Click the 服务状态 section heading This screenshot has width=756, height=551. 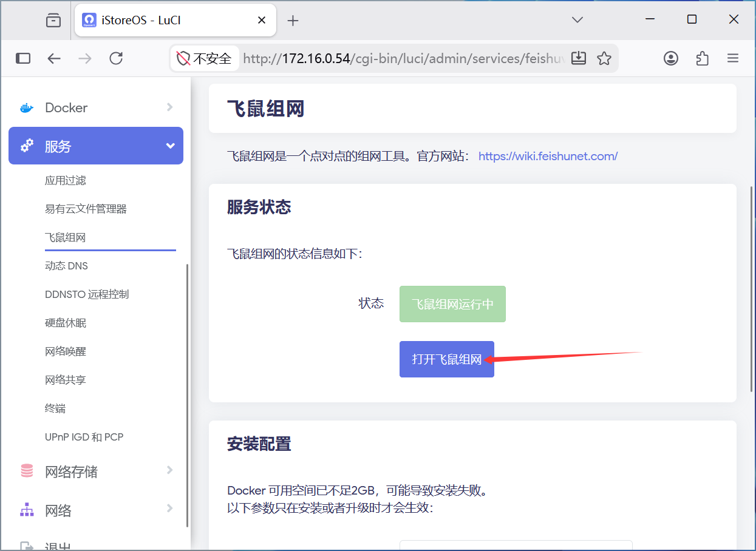click(x=259, y=207)
